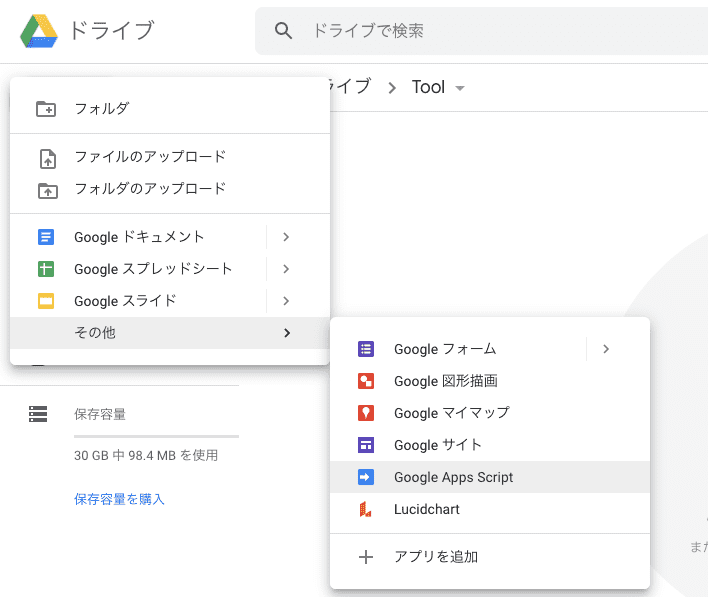Choose アプリを追加 menu entry

(x=490, y=557)
